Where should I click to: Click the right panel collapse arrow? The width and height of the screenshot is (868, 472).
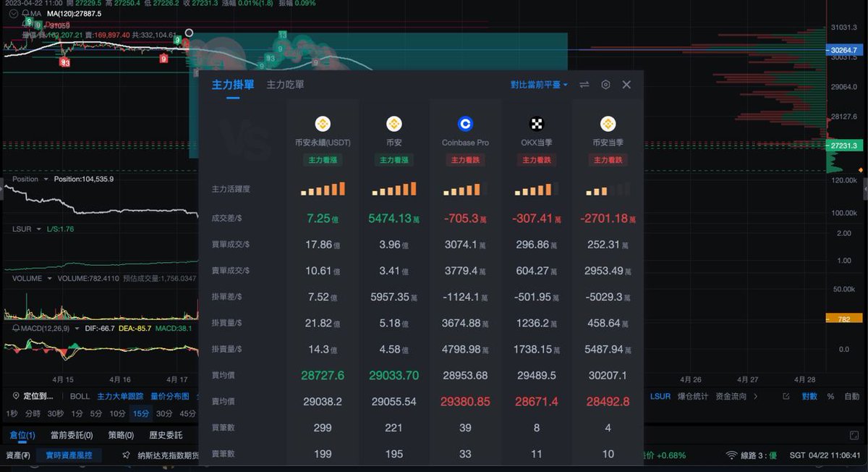(865, 190)
